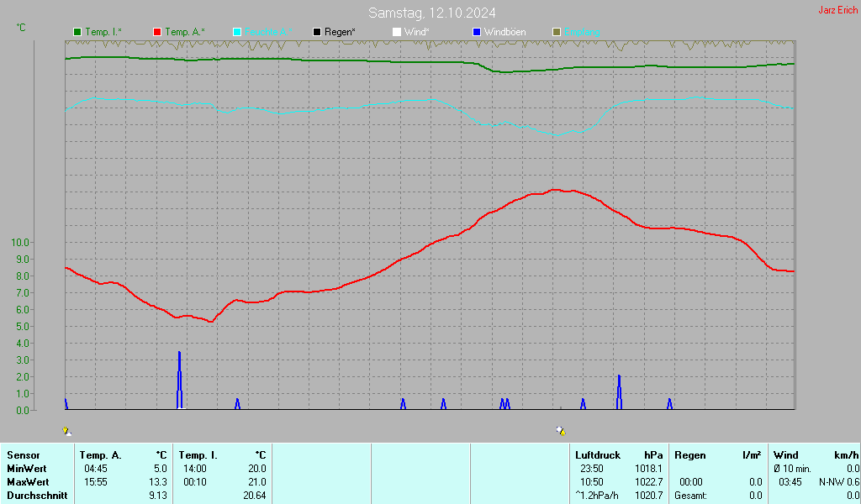Viewport: 861px width, 504px height.
Task: Click the weather forecast icon below the graph's left edge
Action: pyautogui.click(x=67, y=431)
